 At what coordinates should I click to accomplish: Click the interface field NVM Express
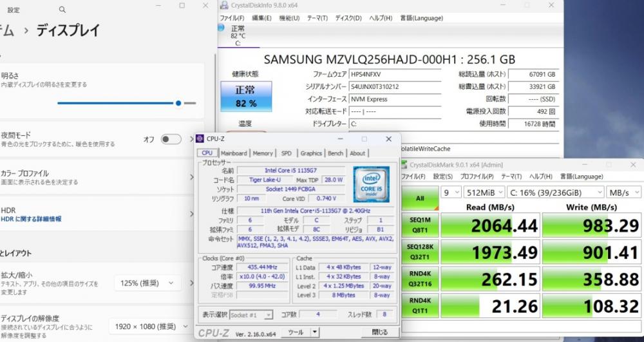pos(395,99)
